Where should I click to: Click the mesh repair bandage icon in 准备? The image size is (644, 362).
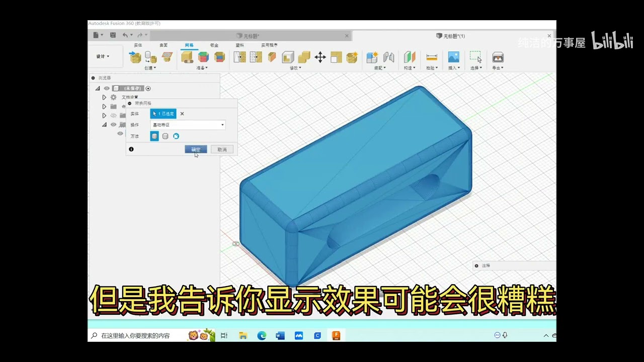tap(187, 57)
